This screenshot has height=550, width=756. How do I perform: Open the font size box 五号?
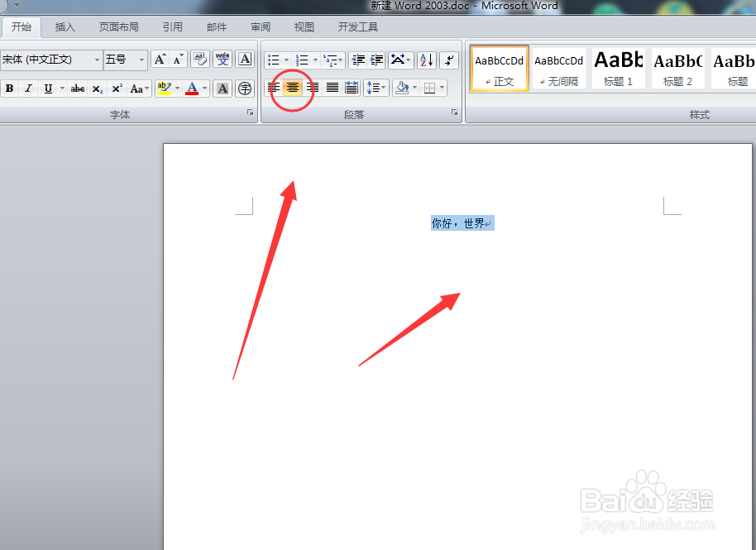[x=126, y=60]
